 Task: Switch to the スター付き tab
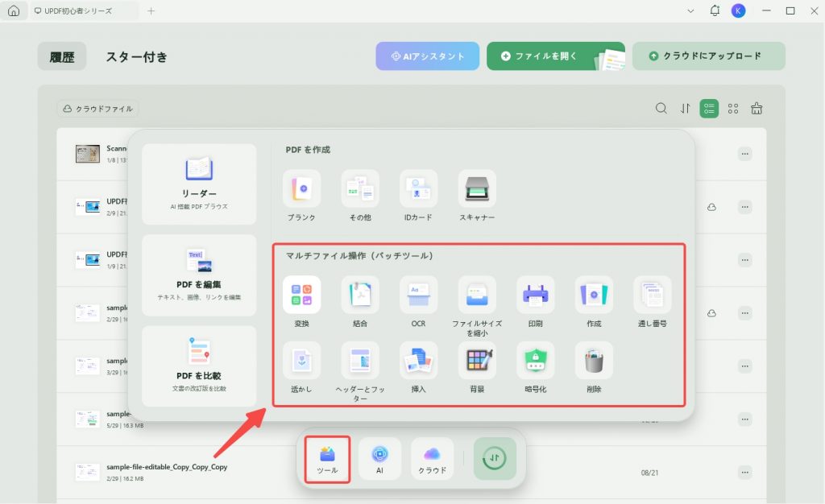pyautogui.click(x=137, y=56)
